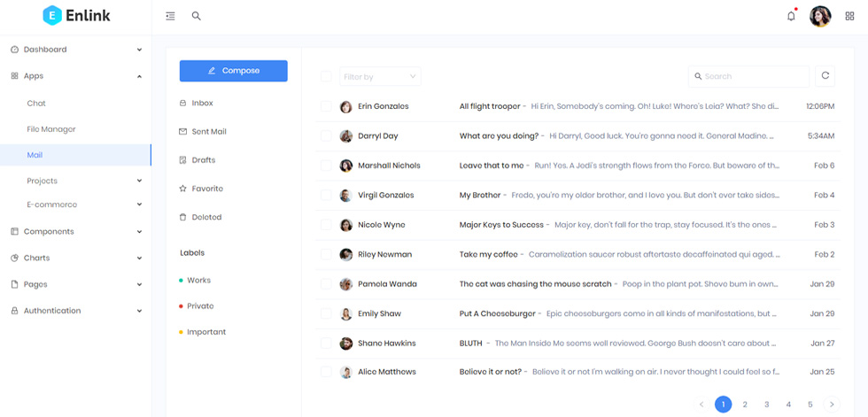Go to mail page 5
The image size is (868, 417).
tap(810, 405)
